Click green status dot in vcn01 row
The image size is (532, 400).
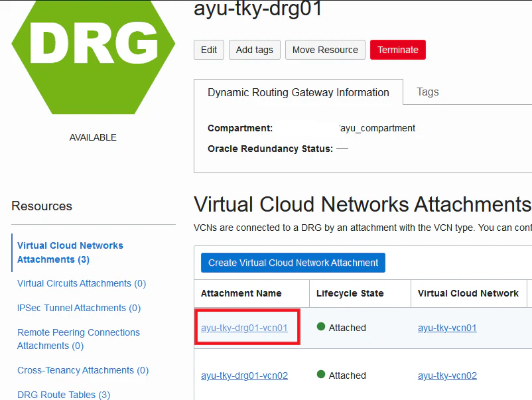point(321,326)
